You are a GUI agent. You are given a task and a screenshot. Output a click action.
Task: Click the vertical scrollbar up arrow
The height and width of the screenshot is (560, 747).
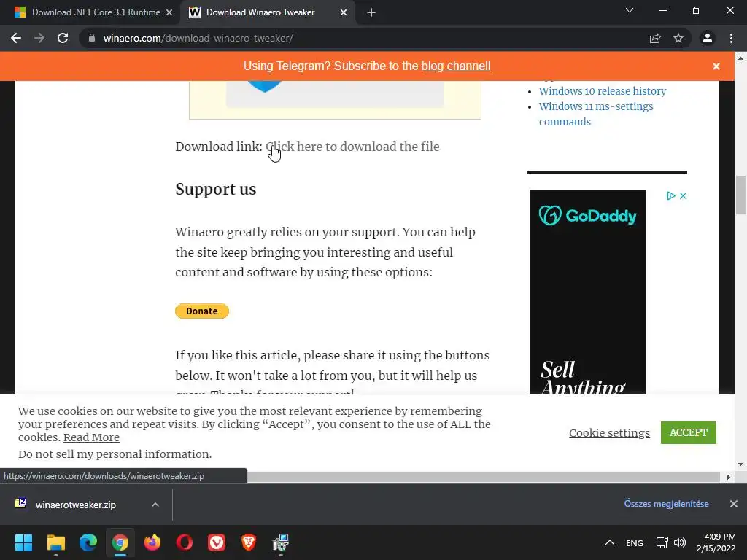click(740, 58)
